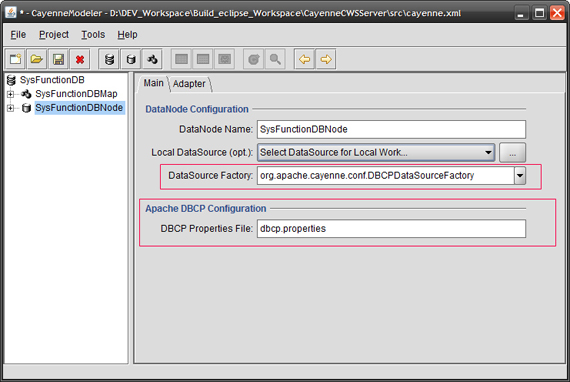
Task: Switch to the Adapter tab
Action: pos(189,84)
